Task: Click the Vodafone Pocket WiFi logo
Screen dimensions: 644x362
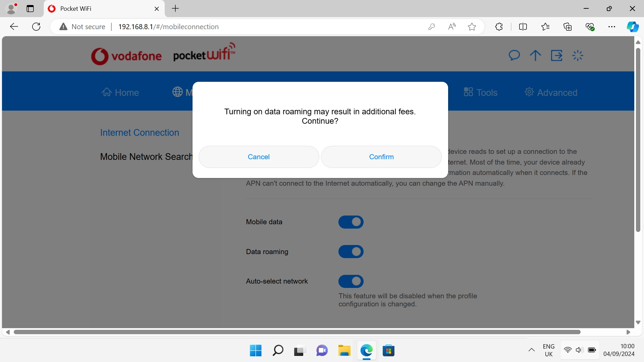Action: [163, 54]
